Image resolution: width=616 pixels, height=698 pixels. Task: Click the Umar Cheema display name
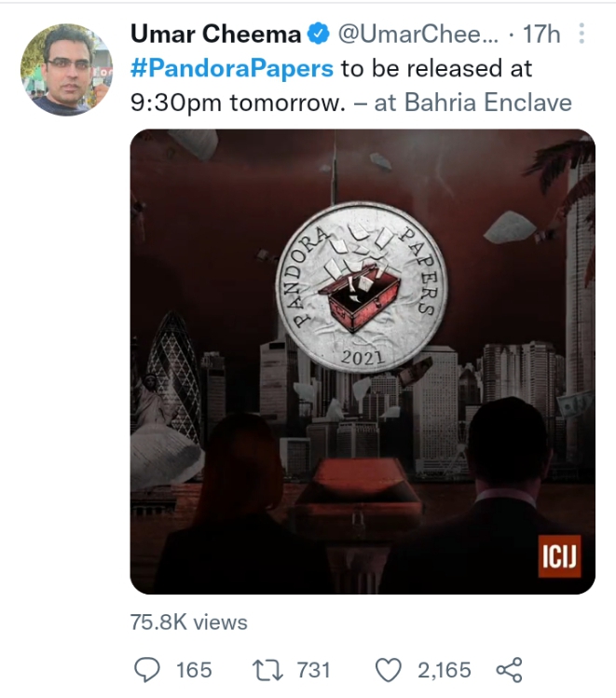pos(216,34)
